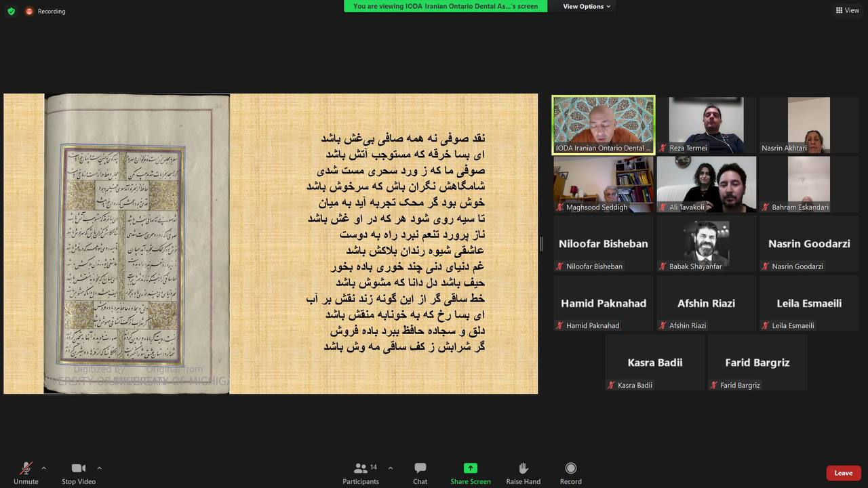Screen dimensions: 868x488
Task: Click the muted mic icon on Ali Tavakoli
Action: [663, 207]
